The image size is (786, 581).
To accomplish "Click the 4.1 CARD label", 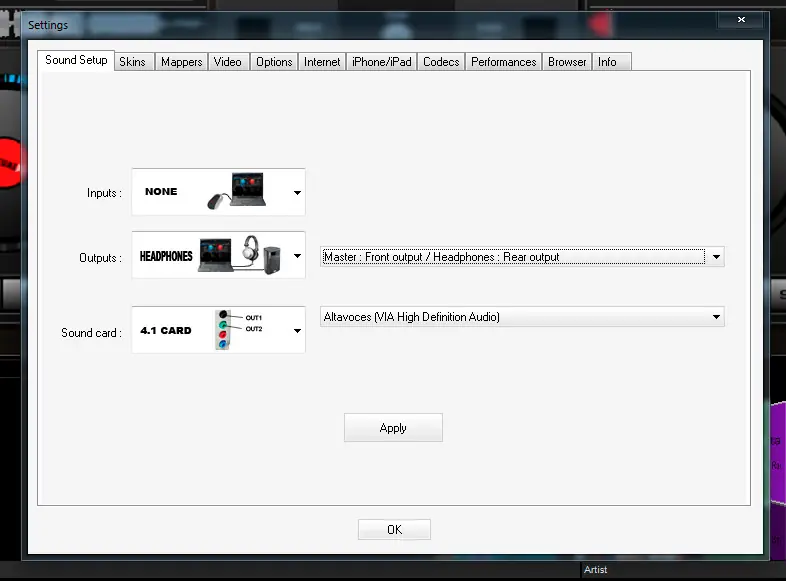I will coord(166,330).
